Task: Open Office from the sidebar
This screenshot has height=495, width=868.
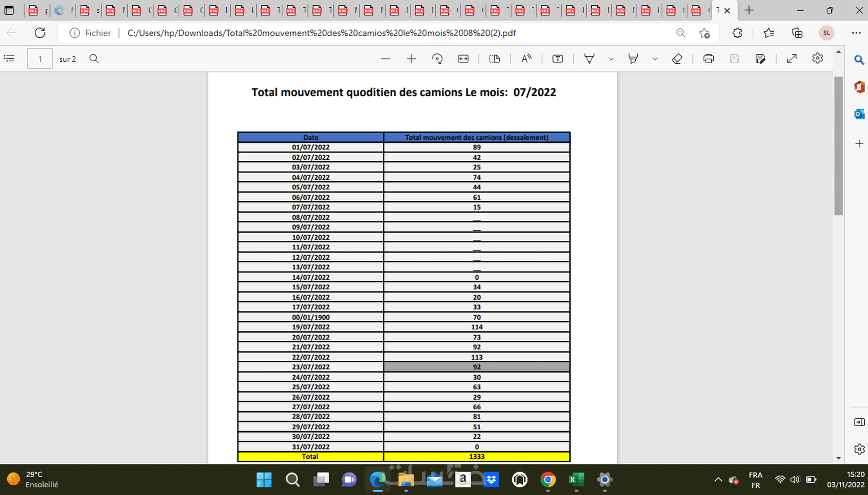Action: [x=859, y=87]
